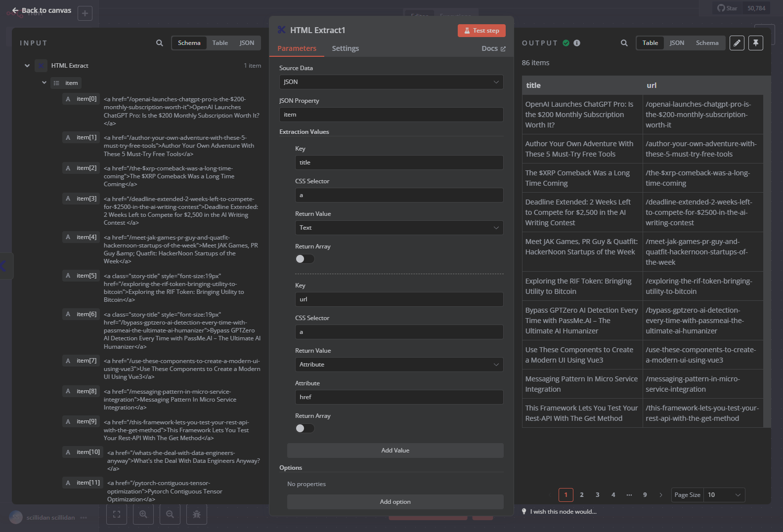Viewport: 783px width, 532px height.
Task: Click 'Author Your Own Adventure' title cell
Action: tap(582, 149)
